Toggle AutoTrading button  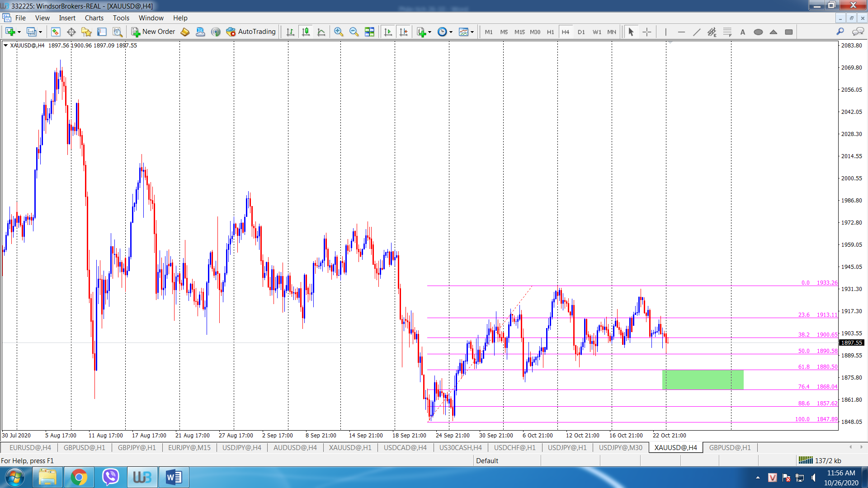(x=251, y=32)
